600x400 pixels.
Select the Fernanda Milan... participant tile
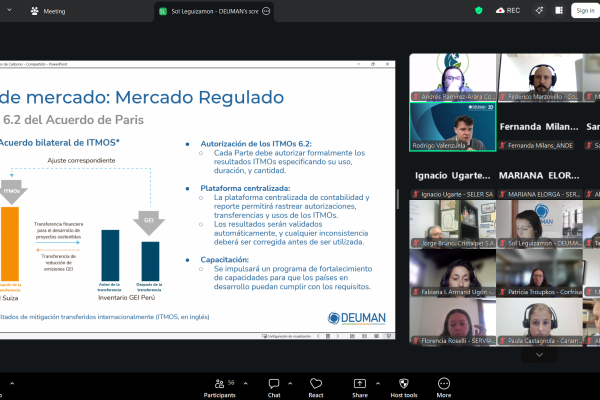[x=540, y=127]
